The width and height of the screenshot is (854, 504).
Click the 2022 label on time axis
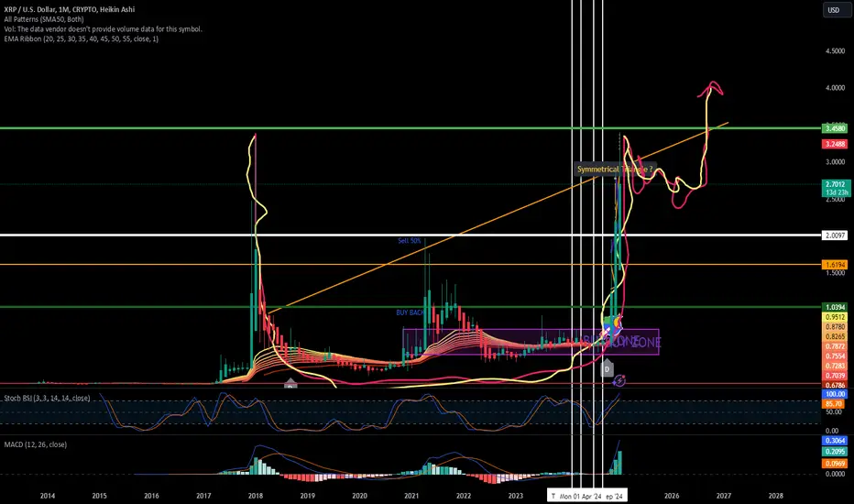tap(464, 496)
